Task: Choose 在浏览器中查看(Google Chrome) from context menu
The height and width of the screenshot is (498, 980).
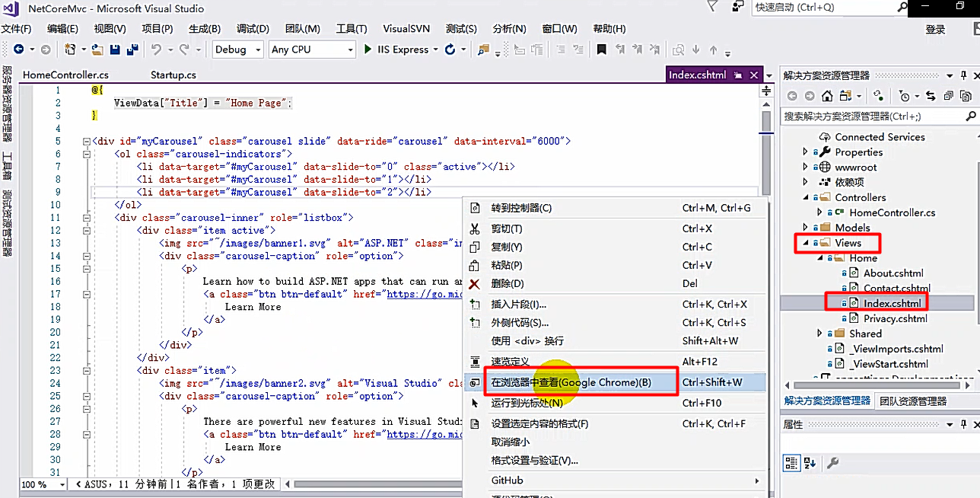Action: click(x=616, y=382)
